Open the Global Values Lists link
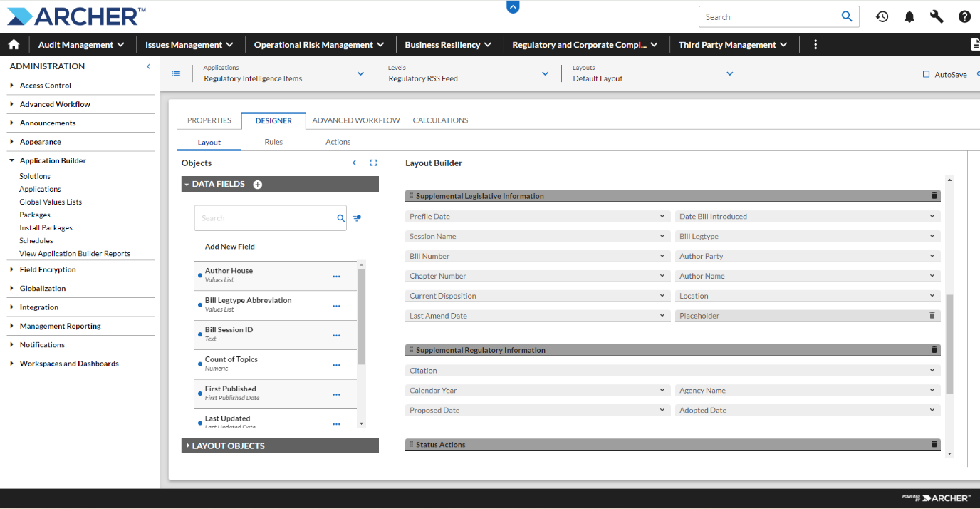Image resolution: width=980 pixels, height=509 pixels. [51, 202]
